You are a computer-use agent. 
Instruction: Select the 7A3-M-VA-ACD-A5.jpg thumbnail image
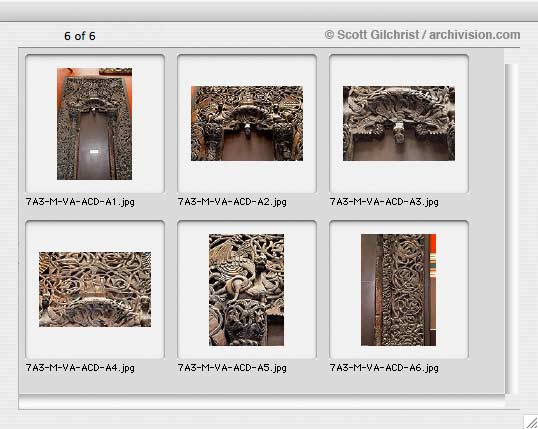click(x=246, y=290)
